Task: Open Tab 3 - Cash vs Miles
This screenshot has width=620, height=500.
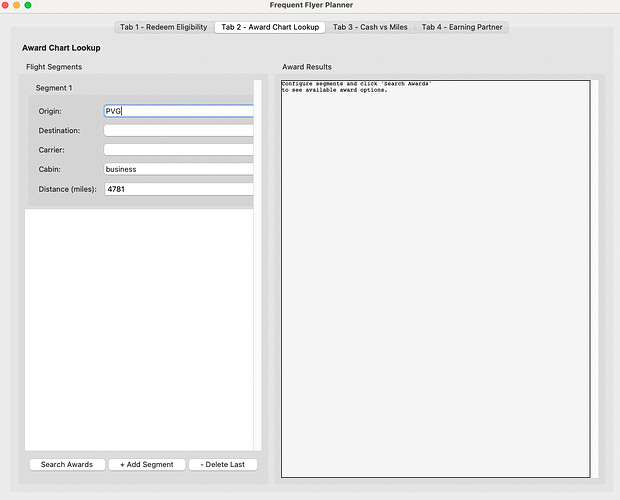Action: click(370, 27)
